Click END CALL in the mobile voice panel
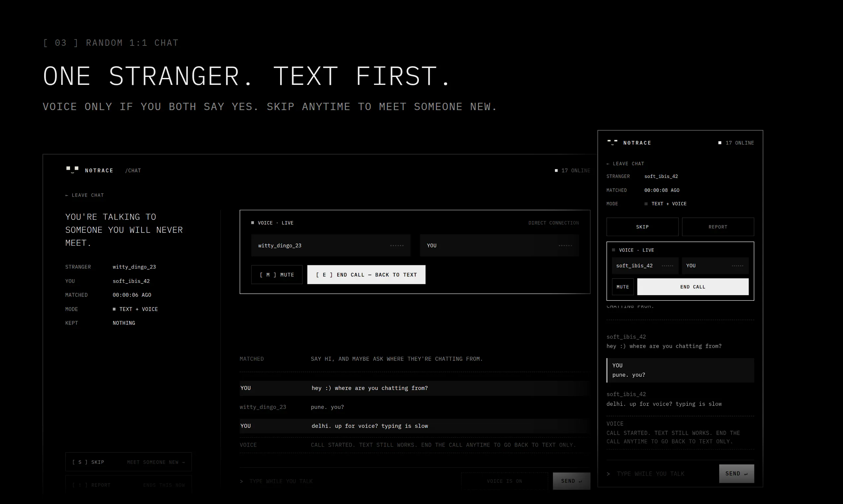 tap(693, 286)
